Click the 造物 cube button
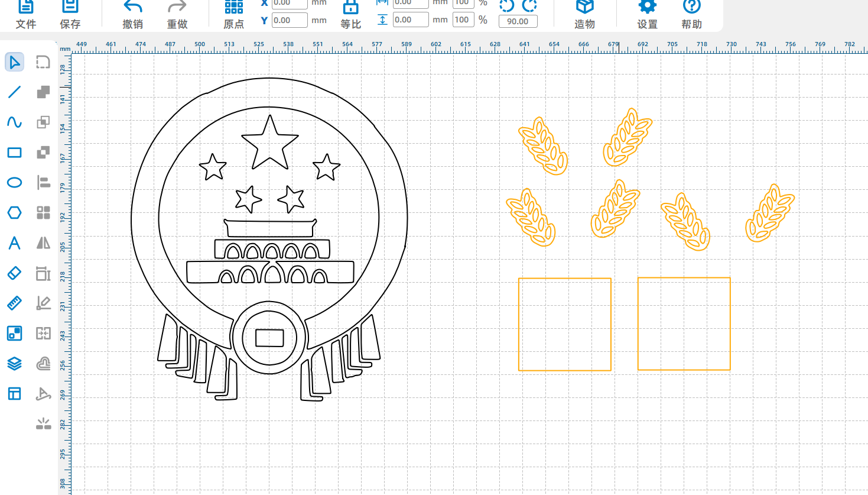 click(x=584, y=14)
